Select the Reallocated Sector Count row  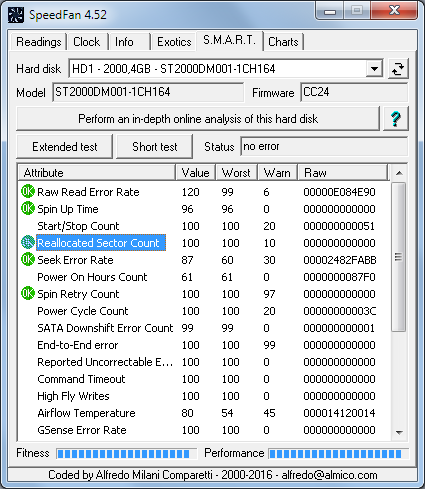[x=204, y=243]
